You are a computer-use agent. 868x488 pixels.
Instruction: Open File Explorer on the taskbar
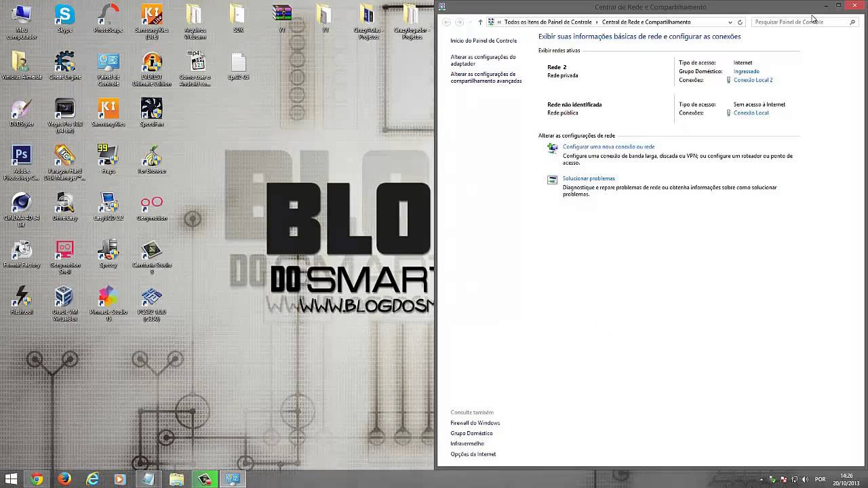tap(176, 479)
